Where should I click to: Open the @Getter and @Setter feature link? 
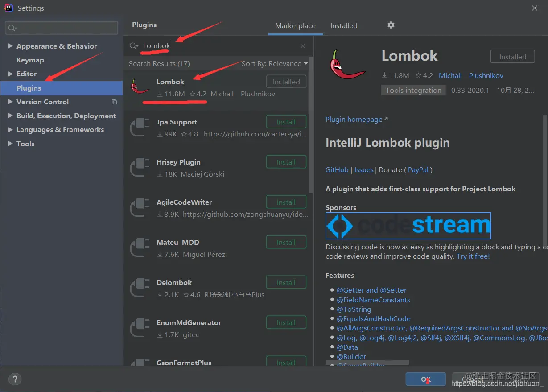(371, 290)
